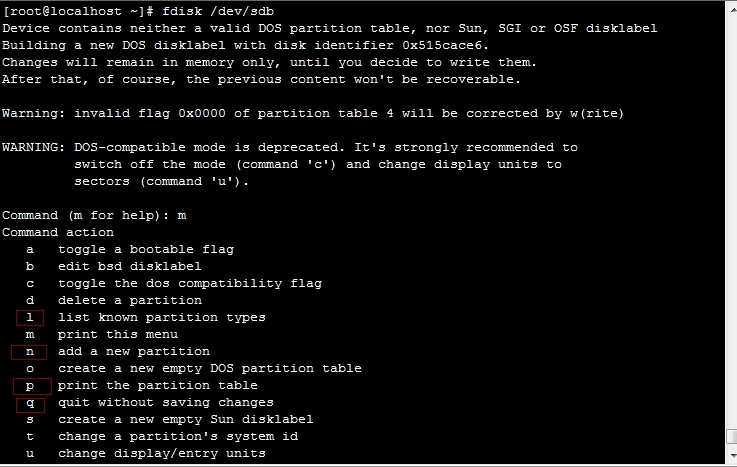Click the boxed 'l' command letter
This screenshot has width=737, height=467.
tap(30, 318)
